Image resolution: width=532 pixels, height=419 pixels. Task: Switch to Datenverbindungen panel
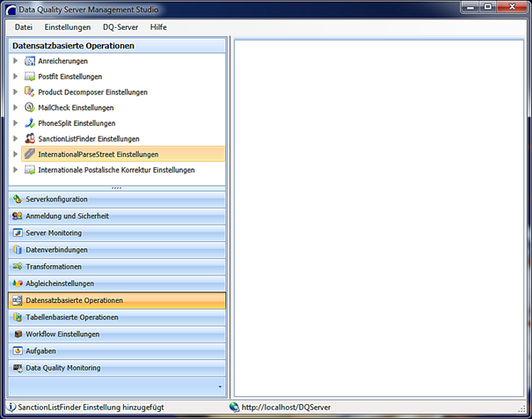tap(117, 250)
